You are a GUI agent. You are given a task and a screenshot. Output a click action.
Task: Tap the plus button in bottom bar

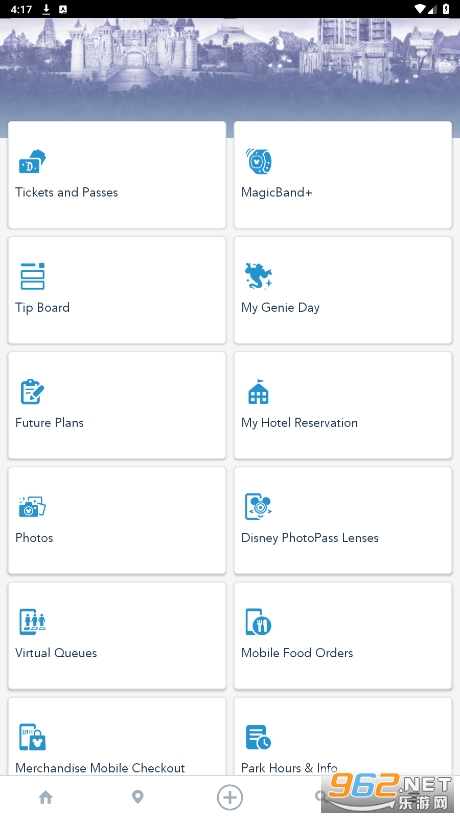point(230,797)
